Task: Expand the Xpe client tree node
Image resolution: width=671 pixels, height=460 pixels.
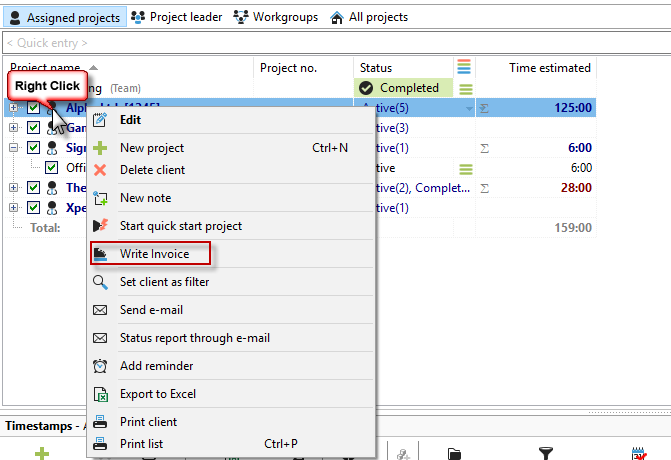Action: pyautogui.click(x=14, y=207)
